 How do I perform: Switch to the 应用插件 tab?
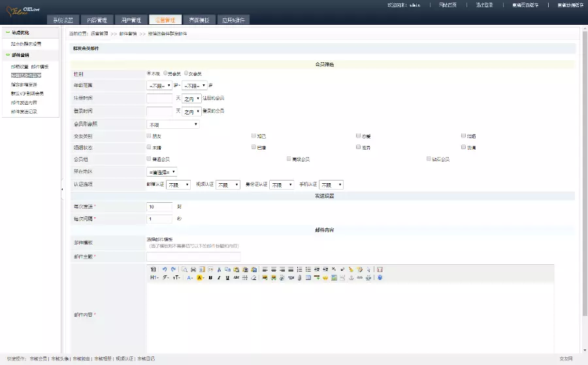point(233,20)
